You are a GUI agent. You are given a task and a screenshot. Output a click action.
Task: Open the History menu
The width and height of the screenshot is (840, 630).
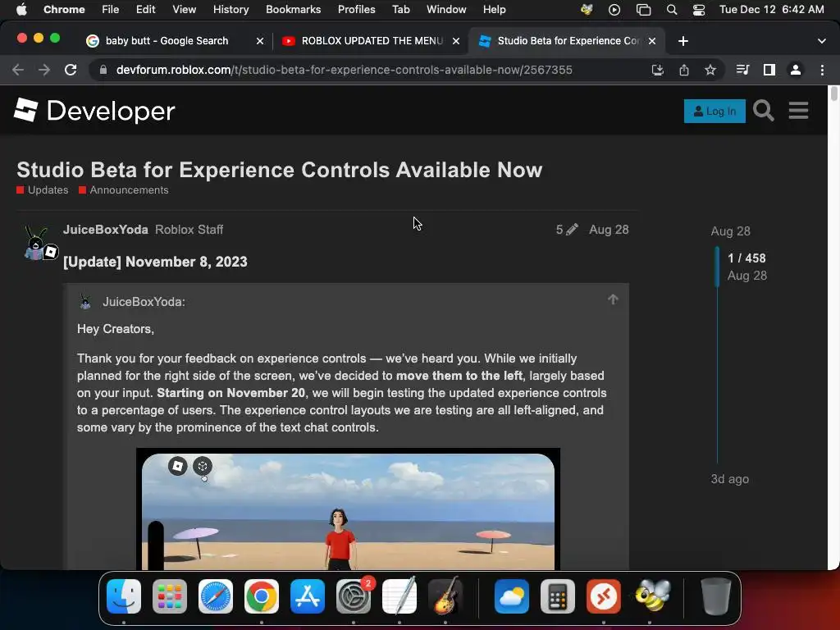coord(231,10)
